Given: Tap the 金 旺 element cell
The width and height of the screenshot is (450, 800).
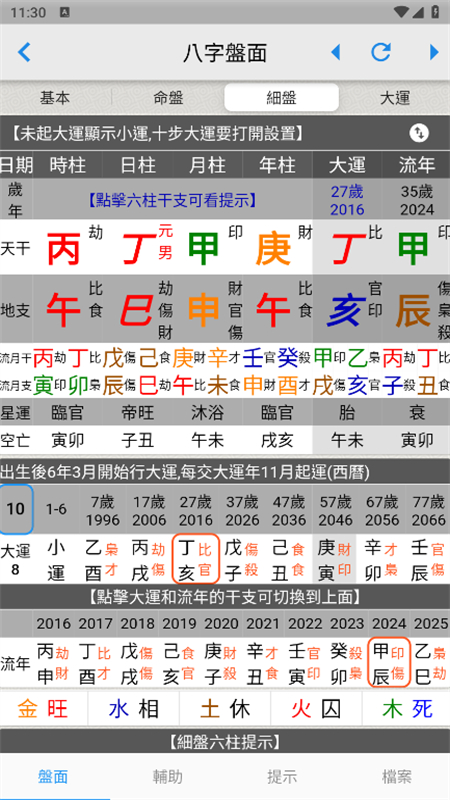Looking at the screenshot, I should pyautogui.click(x=43, y=709).
